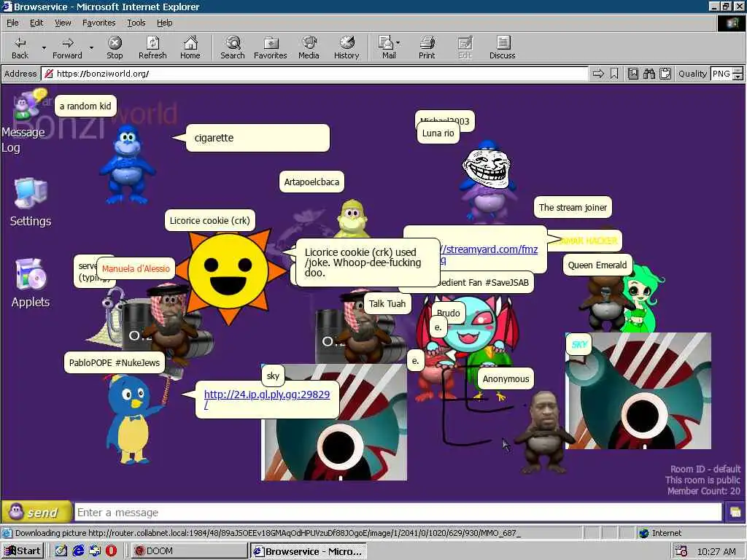Click the clock showing 10:27 AM
Screen dimensions: 747x560
pos(716,551)
